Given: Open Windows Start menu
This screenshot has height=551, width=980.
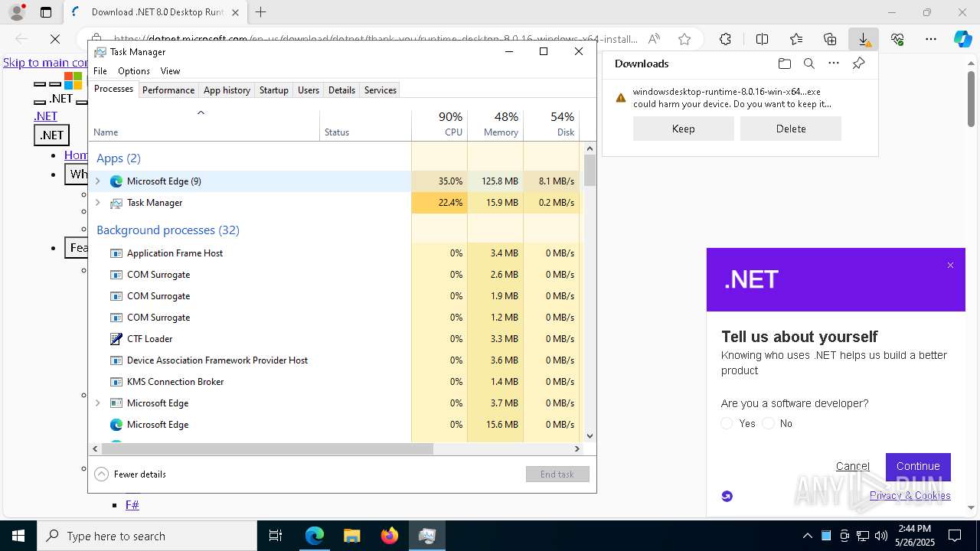Looking at the screenshot, I should [18, 536].
